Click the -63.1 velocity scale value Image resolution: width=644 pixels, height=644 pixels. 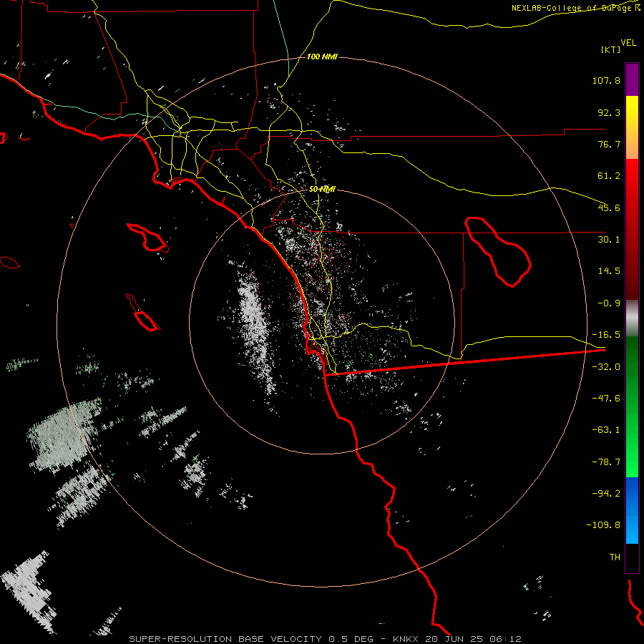coord(606,430)
